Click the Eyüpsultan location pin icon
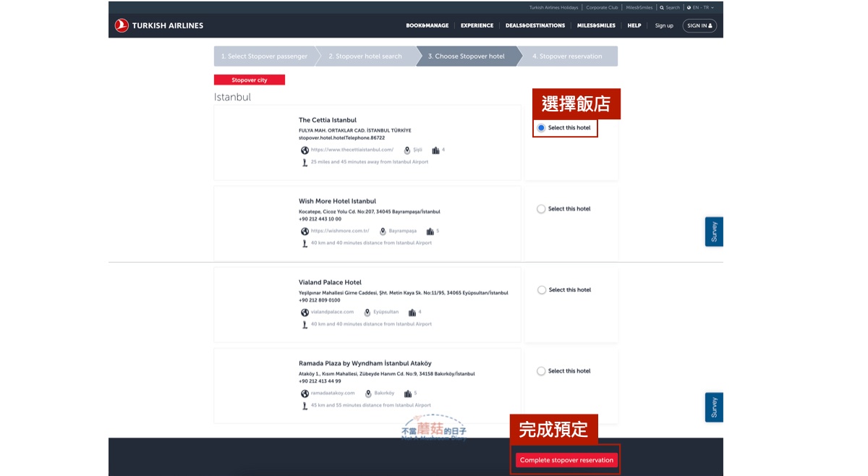The image size is (868, 476). click(x=367, y=313)
